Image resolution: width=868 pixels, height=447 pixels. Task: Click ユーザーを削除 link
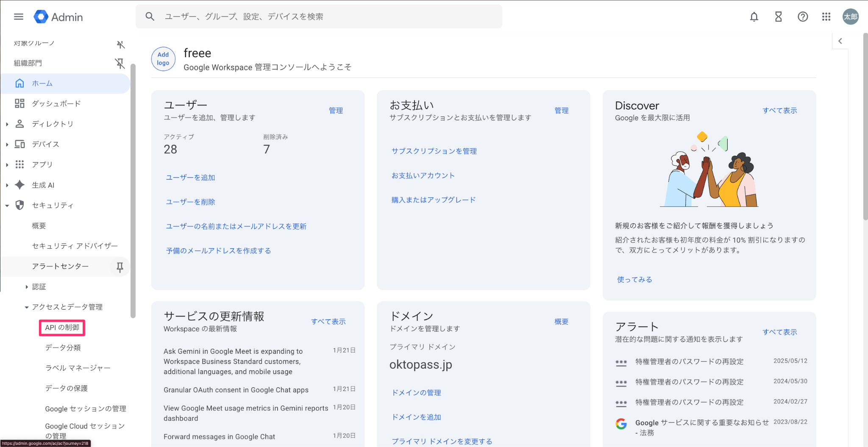[x=190, y=202]
